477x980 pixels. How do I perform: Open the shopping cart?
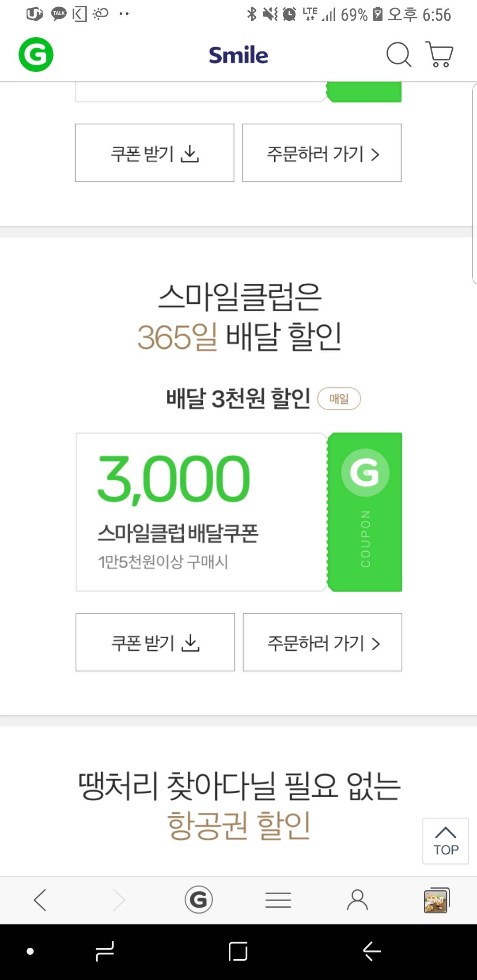(x=439, y=55)
